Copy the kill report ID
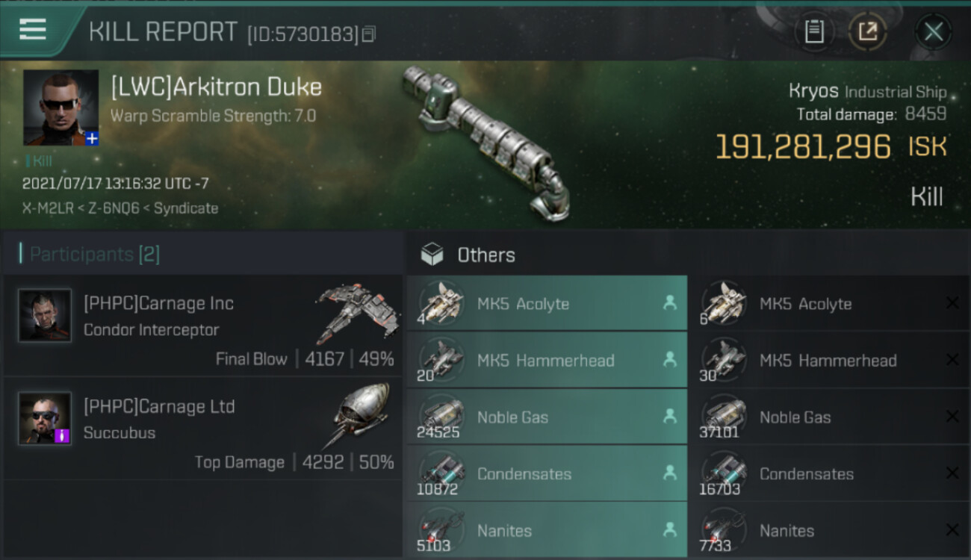971x560 pixels. click(x=370, y=34)
